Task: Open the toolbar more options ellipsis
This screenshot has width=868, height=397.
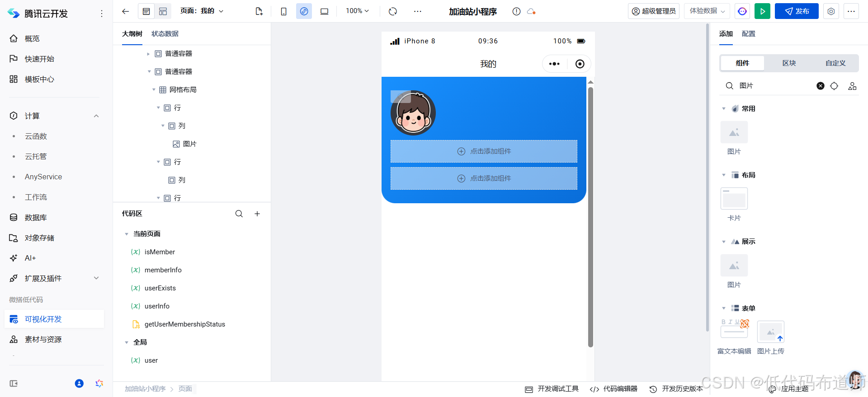Action: click(417, 11)
